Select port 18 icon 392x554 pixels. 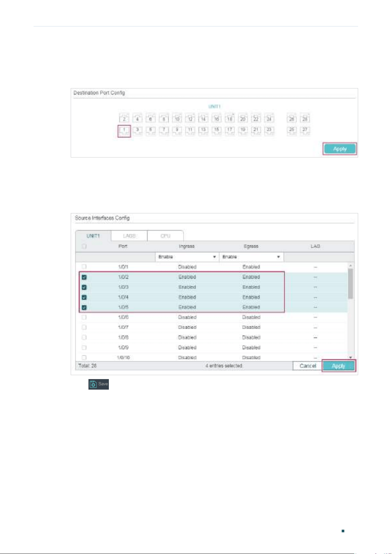click(230, 119)
